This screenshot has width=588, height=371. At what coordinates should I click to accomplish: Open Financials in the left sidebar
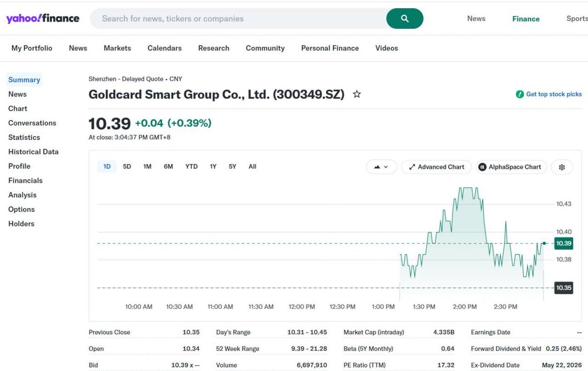point(25,181)
